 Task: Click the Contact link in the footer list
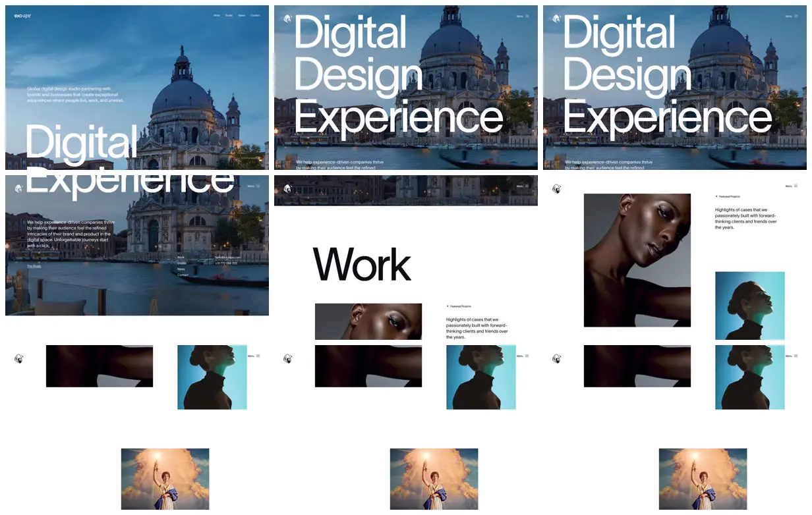pos(183,275)
